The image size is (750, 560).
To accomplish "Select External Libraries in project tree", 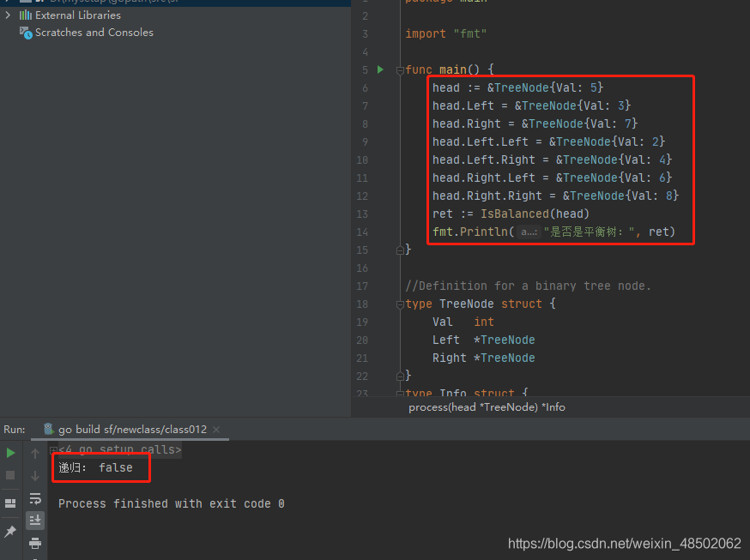I will tap(78, 15).
